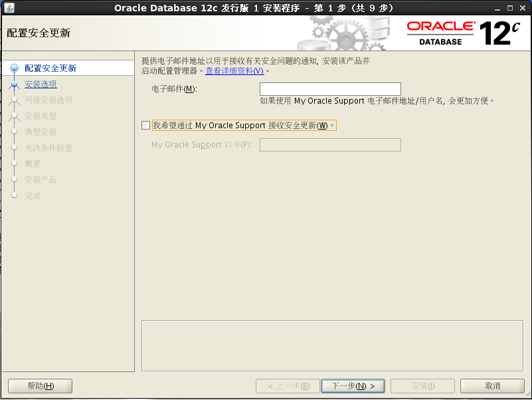
Task: Click the empty message area at the bottom
Action: (332, 346)
